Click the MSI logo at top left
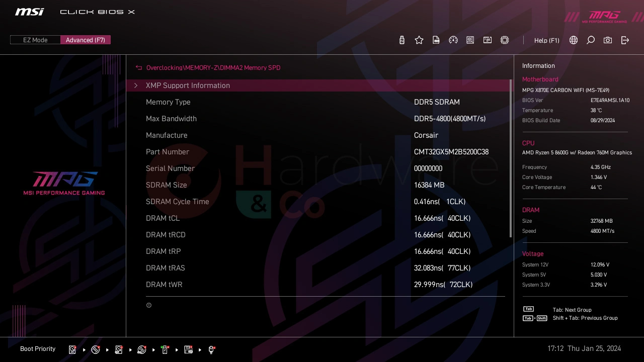This screenshot has width=644, height=362. (x=29, y=12)
